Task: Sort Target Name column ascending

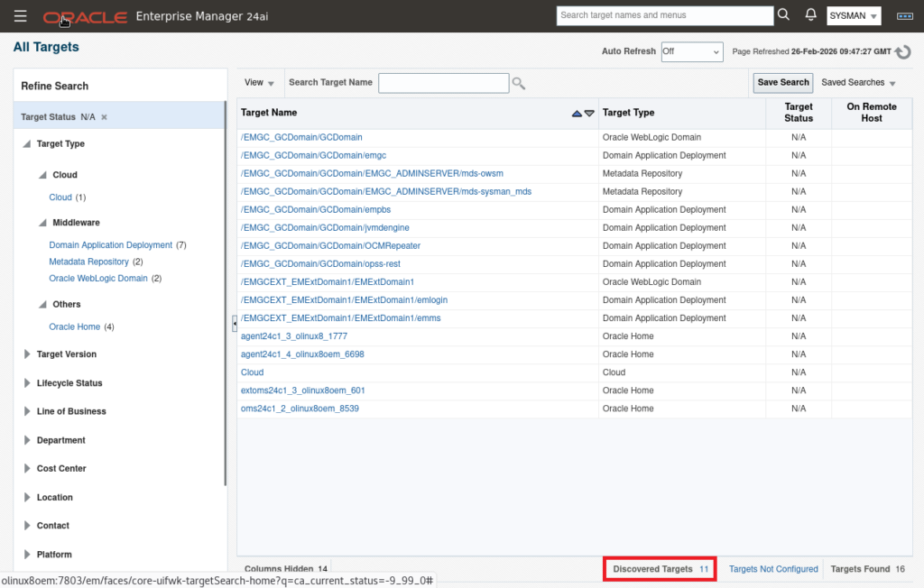Action: [x=577, y=114]
